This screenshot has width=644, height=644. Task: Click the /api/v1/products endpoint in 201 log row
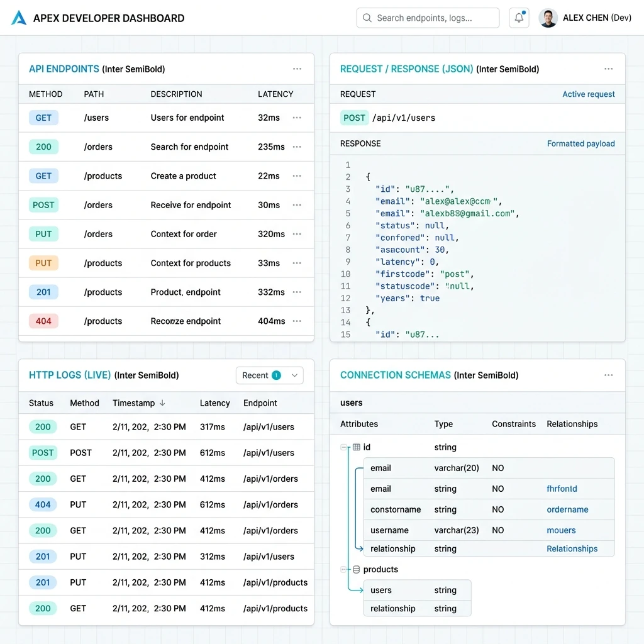(x=275, y=582)
